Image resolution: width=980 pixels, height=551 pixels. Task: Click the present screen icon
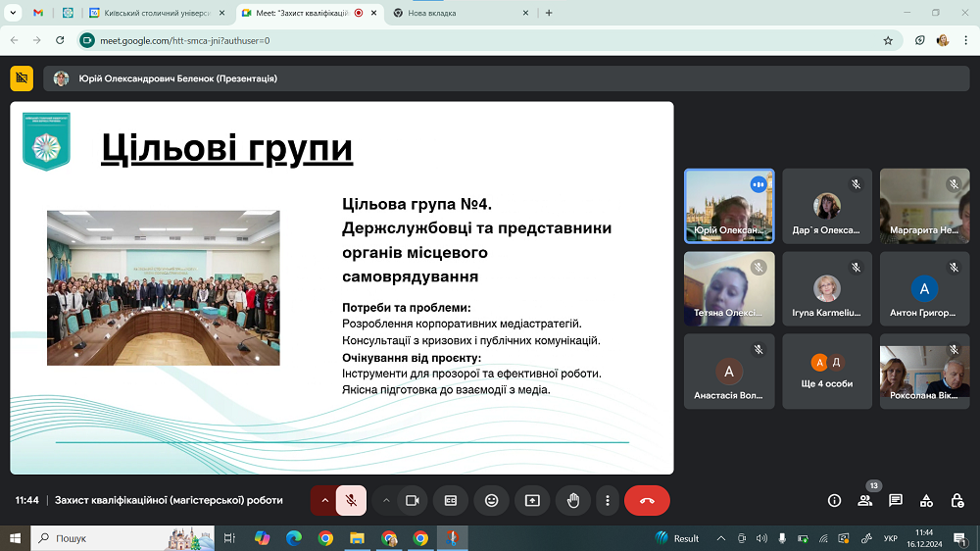tap(532, 500)
